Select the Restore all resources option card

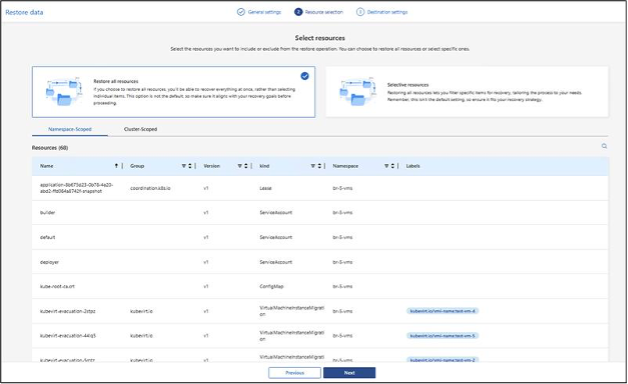coord(173,92)
